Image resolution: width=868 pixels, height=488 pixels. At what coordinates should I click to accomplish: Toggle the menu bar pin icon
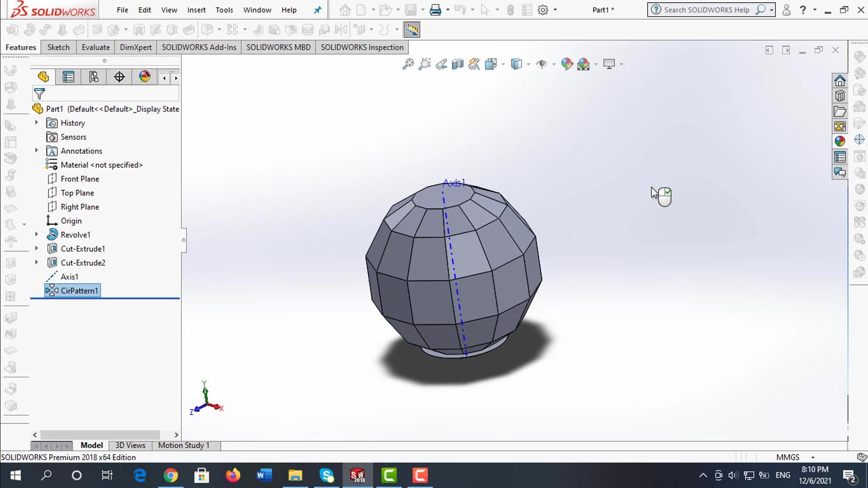click(x=318, y=10)
